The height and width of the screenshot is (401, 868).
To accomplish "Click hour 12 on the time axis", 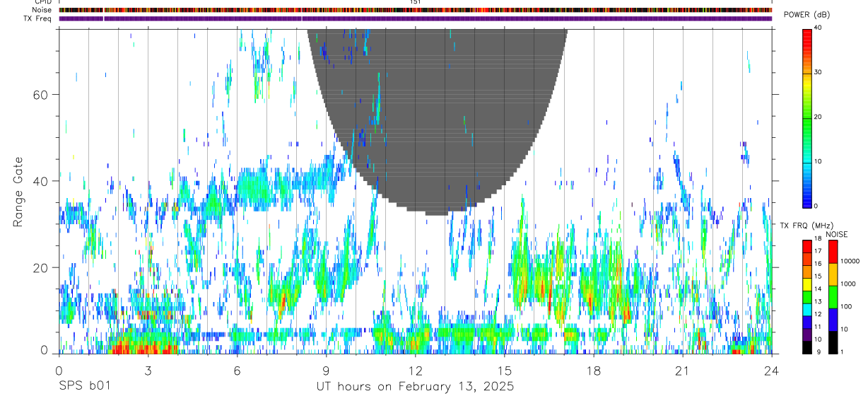I will pos(415,371).
